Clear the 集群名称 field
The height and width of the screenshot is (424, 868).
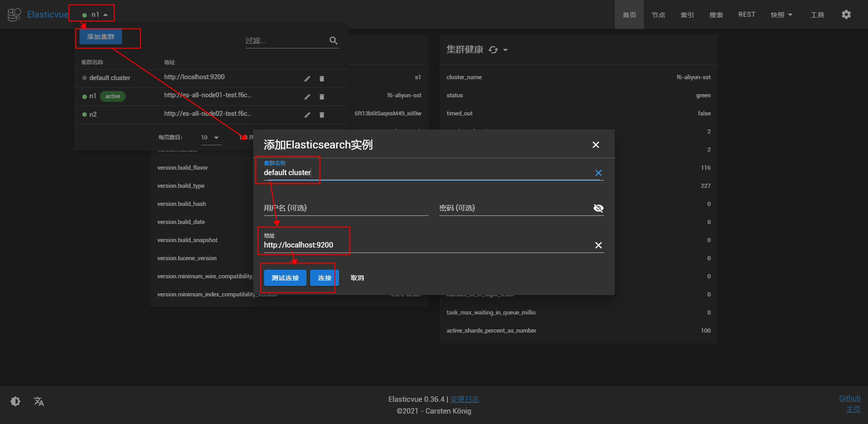coord(599,173)
